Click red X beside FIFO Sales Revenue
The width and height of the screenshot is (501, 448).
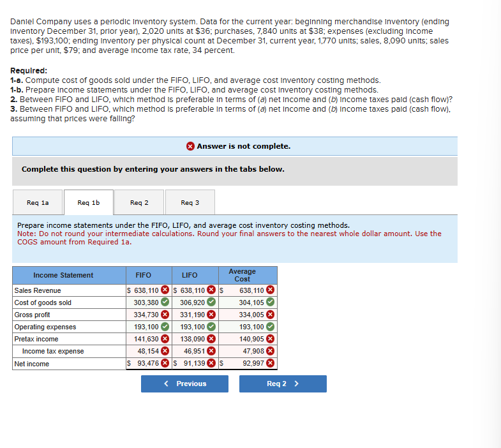click(x=165, y=290)
